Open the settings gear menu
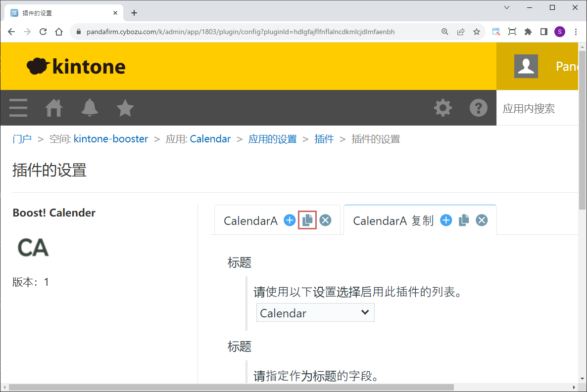Image resolution: width=587 pixels, height=392 pixels. [442, 108]
